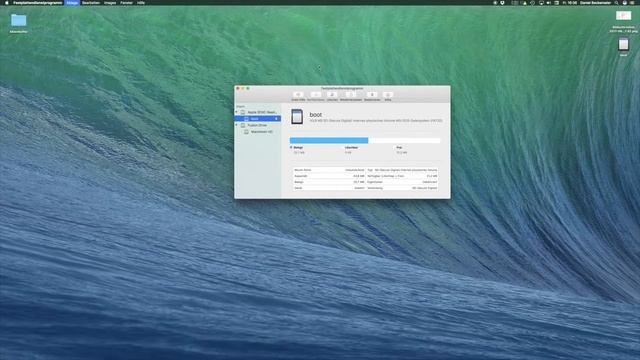Click the user name in the menu bar
640x360 pixels.
click(596, 2)
